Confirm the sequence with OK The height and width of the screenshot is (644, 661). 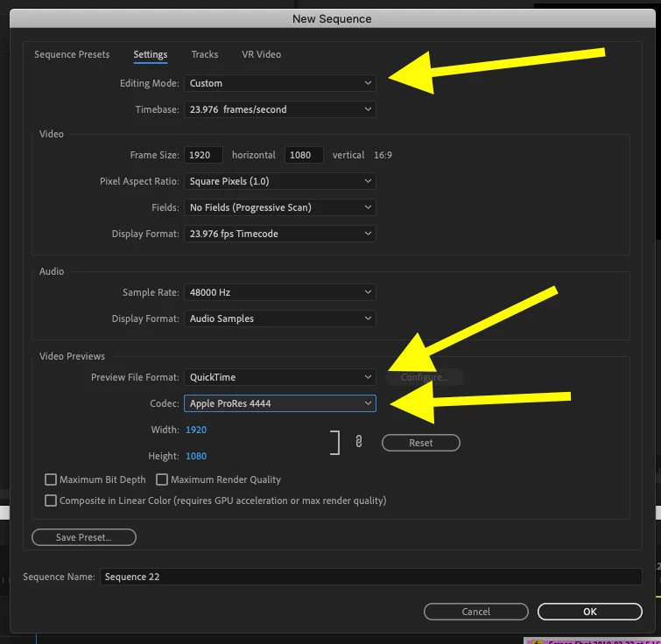(x=590, y=612)
